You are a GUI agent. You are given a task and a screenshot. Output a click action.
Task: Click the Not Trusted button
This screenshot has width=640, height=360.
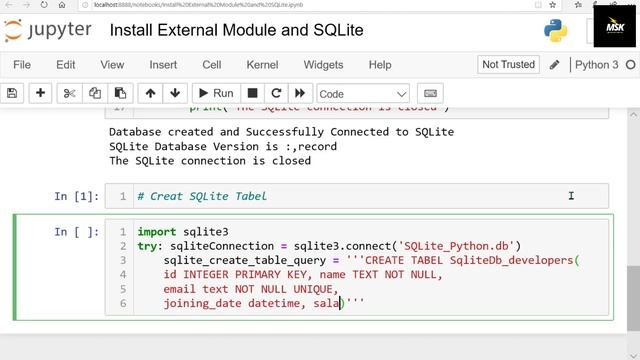pyautogui.click(x=508, y=64)
